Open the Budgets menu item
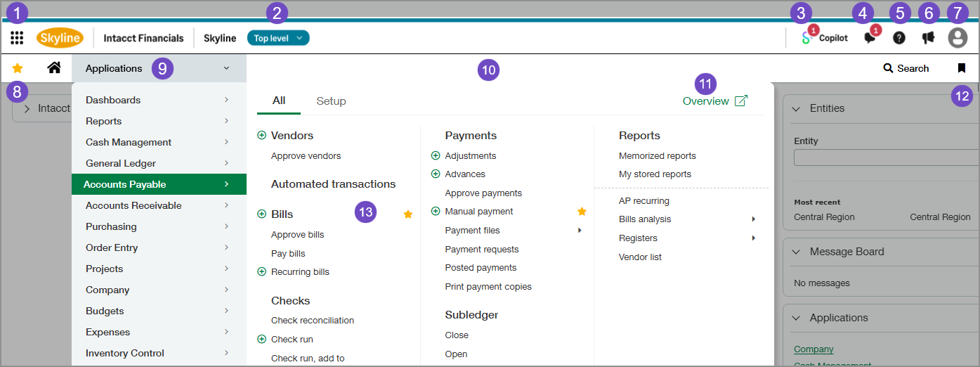The image size is (980, 367). point(159,311)
